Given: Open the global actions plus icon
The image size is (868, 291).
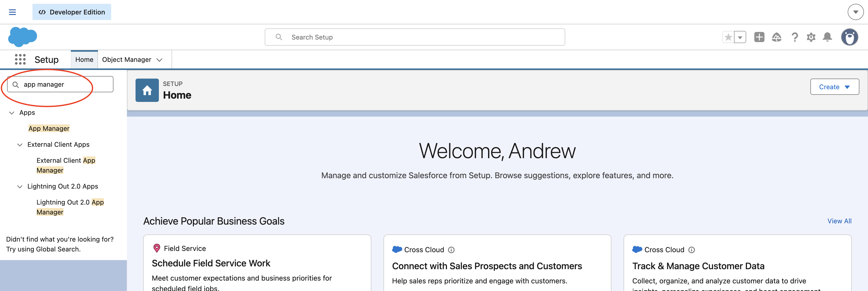Looking at the screenshot, I should point(759,37).
